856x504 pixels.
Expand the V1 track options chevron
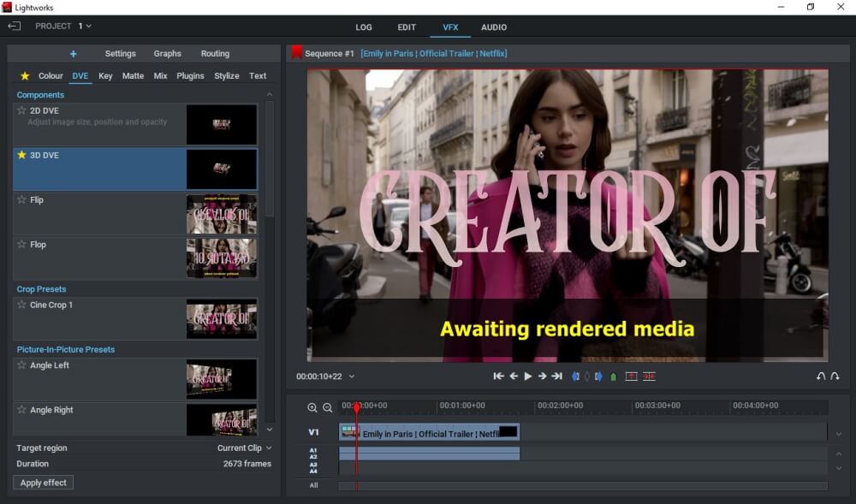click(x=839, y=434)
